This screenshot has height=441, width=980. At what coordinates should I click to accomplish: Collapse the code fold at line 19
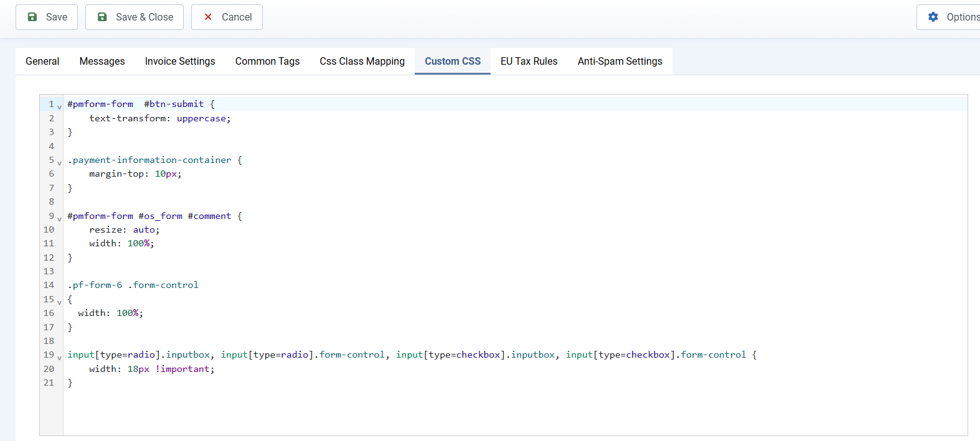point(59,358)
